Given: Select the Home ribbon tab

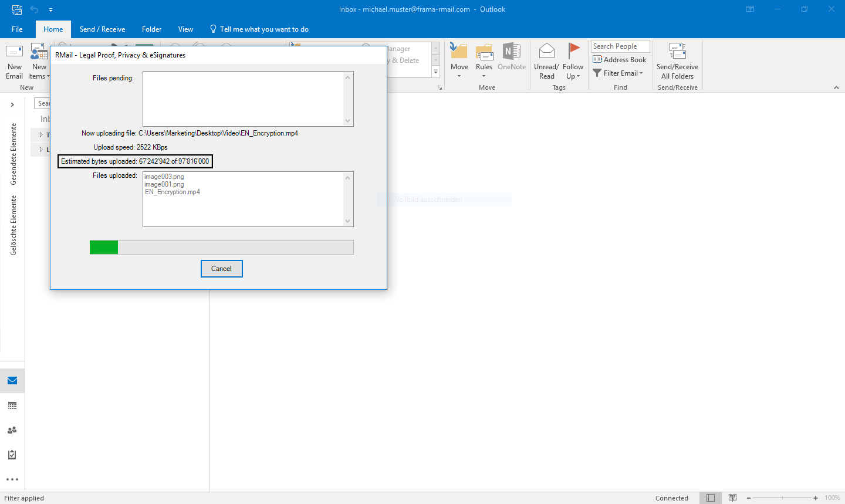Looking at the screenshot, I should coord(53,29).
